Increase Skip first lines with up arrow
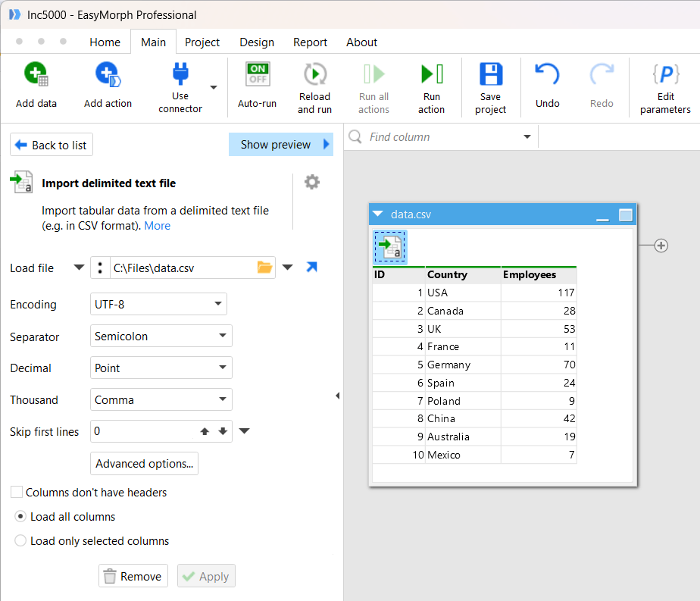 point(205,431)
